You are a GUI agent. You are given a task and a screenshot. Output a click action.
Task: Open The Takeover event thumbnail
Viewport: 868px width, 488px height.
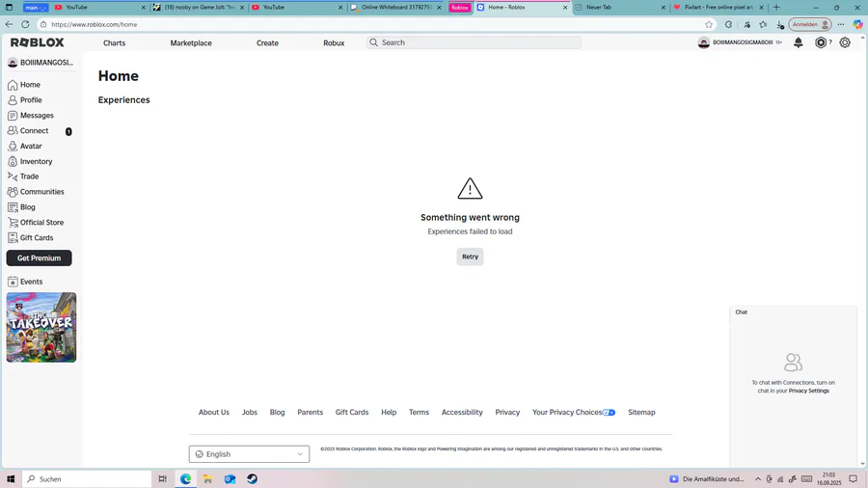(x=41, y=328)
